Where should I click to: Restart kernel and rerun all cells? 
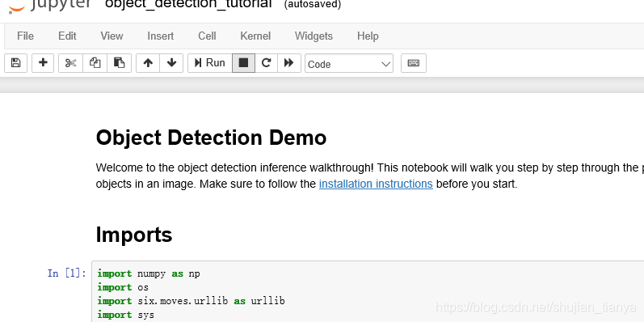click(x=289, y=63)
